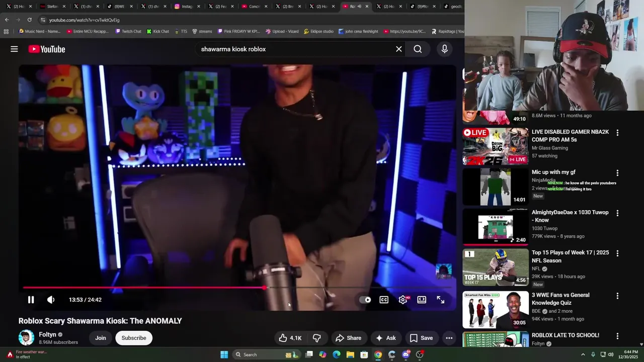The width and height of the screenshot is (644, 362).
Task: Open the Top 15 Plays Week 17 thumbnail
Action: [x=495, y=267]
